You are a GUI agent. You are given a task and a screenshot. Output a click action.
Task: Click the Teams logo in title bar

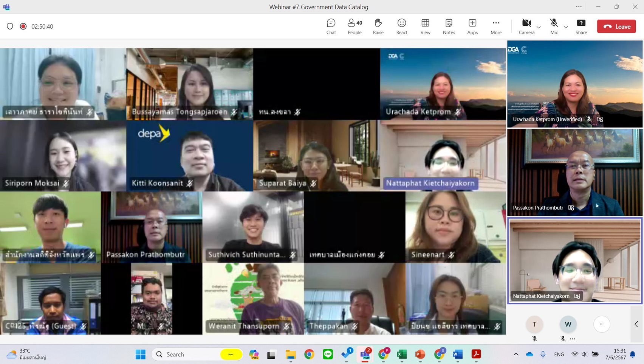coord(6,7)
